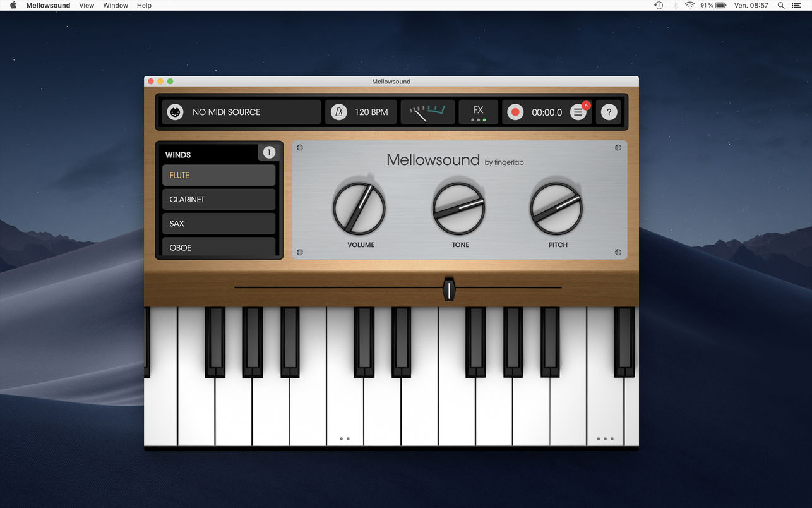Click the battery 91% indicator
Screen dimensions: 812x508
(713, 5)
